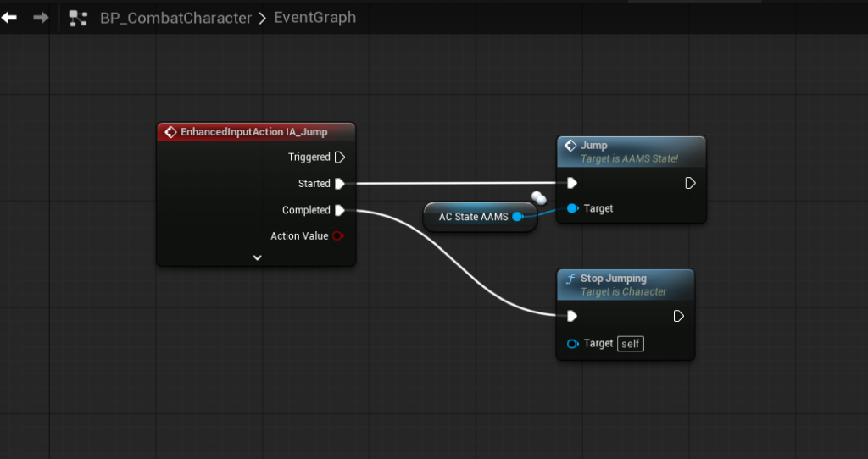
Task: Click the Jump node Target input pin
Action: (572, 208)
